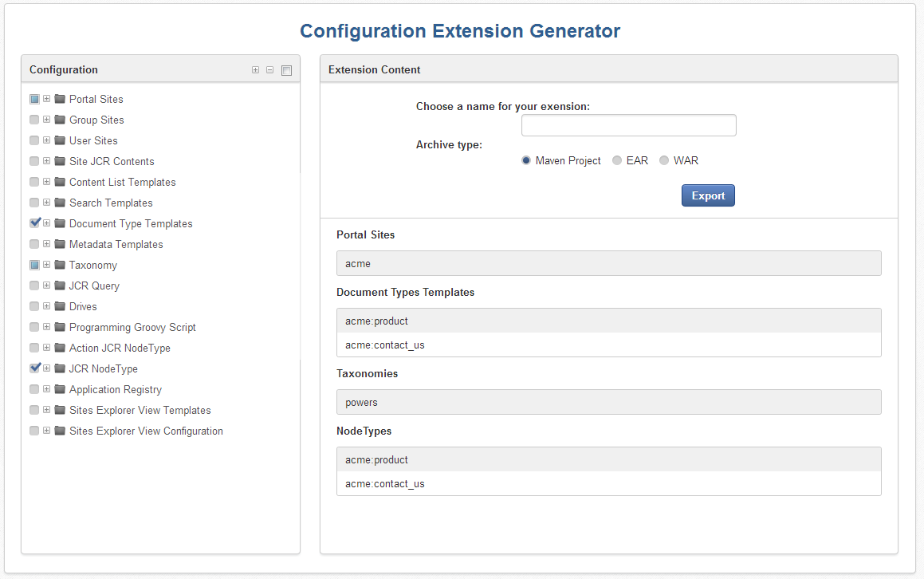Screen dimensions: 924x579
Task: Click the Extension Content panel header
Action: [x=609, y=69]
